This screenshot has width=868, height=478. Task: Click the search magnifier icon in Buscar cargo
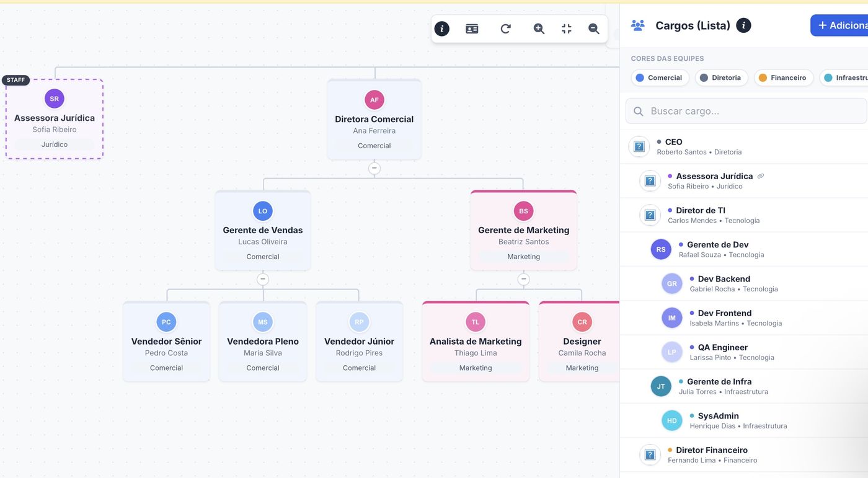coord(639,112)
